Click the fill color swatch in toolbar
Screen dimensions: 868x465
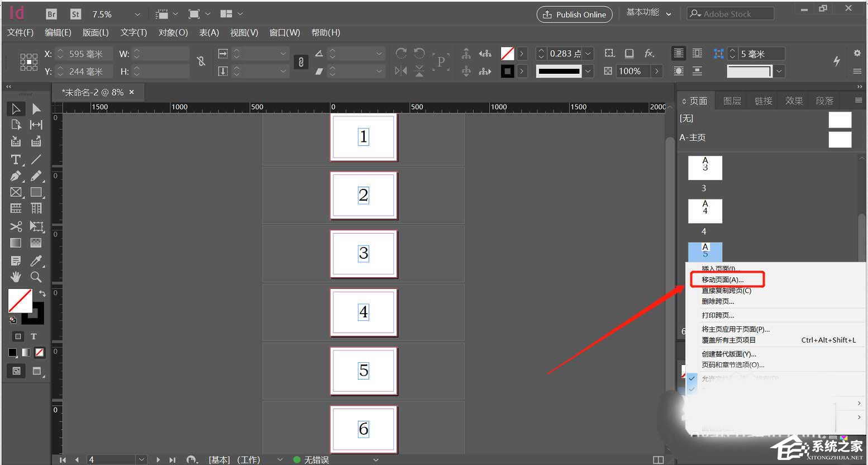click(x=20, y=302)
